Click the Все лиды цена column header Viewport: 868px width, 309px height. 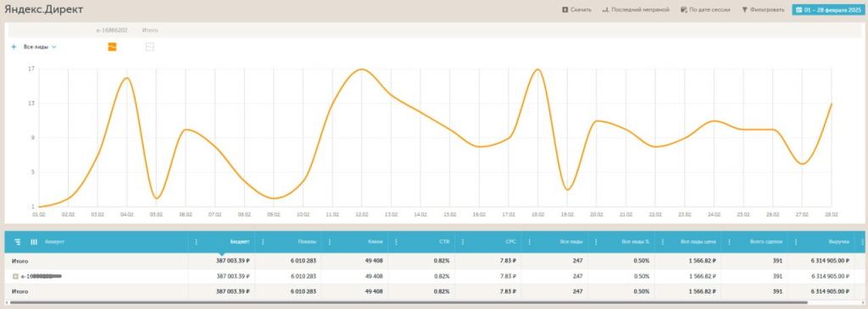[699, 242]
